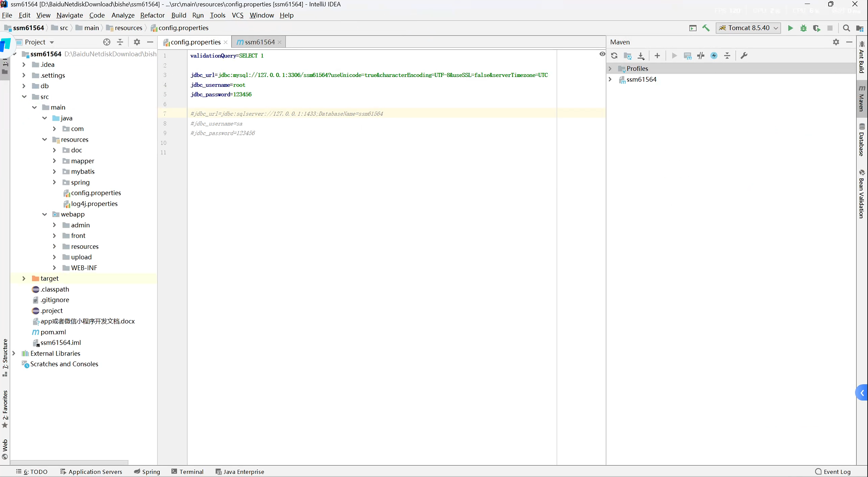The height and width of the screenshot is (477, 868).
Task: Expand the db folder
Action: click(24, 86)
